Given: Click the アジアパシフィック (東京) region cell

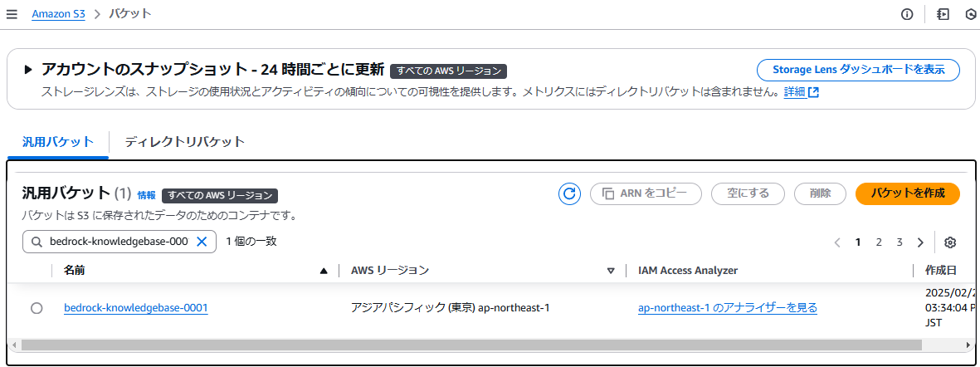Looking at the screenshot, I should [450, 307].
